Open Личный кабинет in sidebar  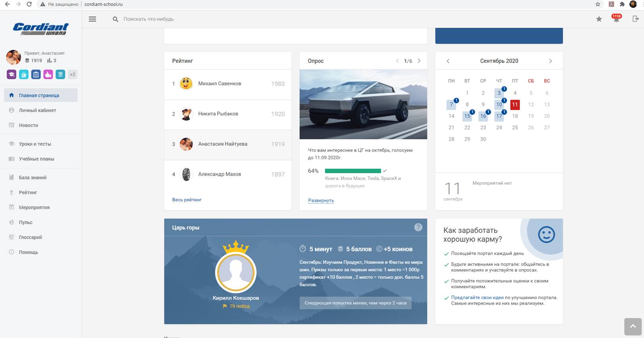pos(37,110)
